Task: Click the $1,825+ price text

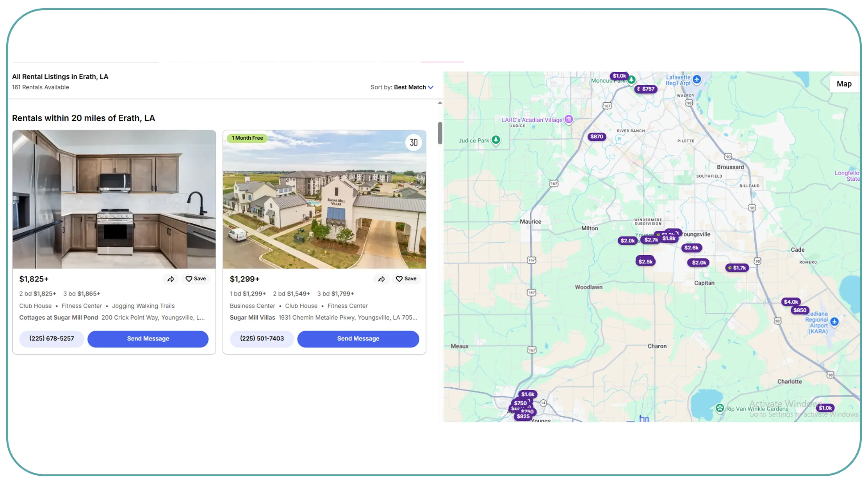Action: [x=34, y=279]
